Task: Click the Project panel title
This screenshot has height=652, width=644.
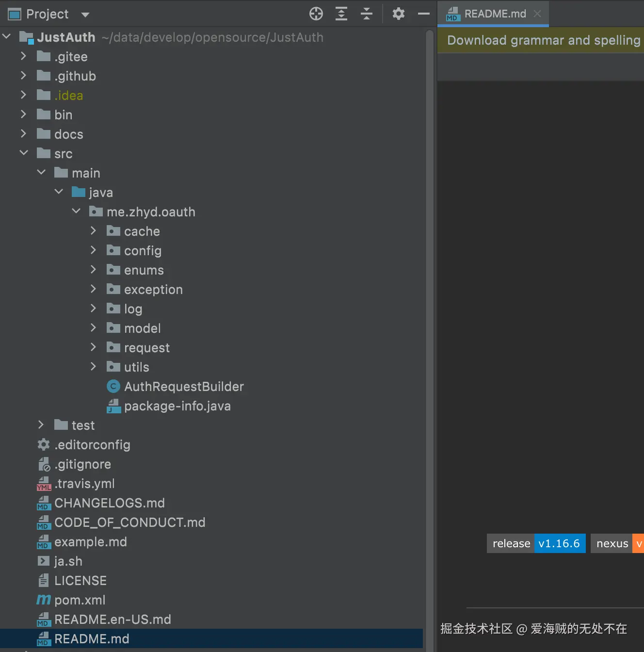Action: click(x=48, y=14)
